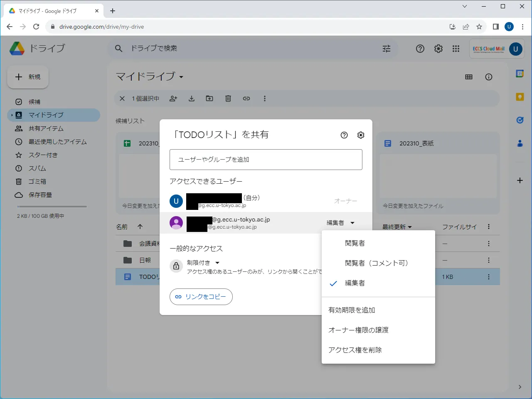Viewport: 532px width, 399px height.
Task: Click the get link icon in toolbar
Action: pyautogui.click(x=246, y=99)
